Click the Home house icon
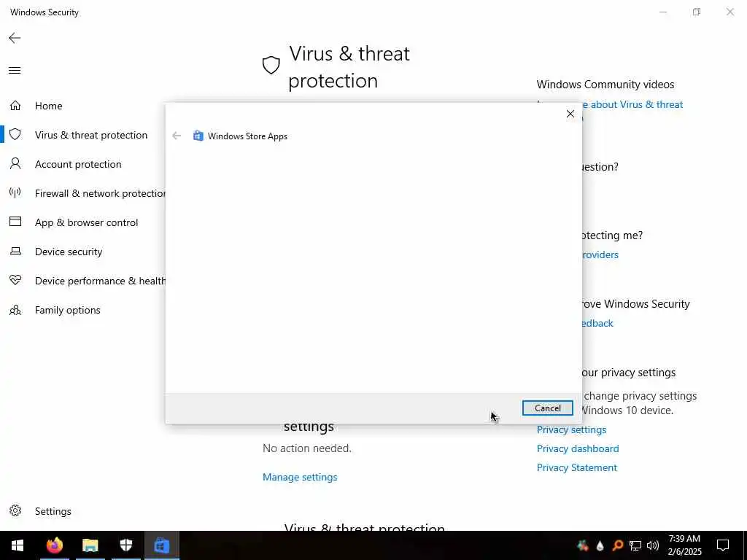 click(15, 105)
